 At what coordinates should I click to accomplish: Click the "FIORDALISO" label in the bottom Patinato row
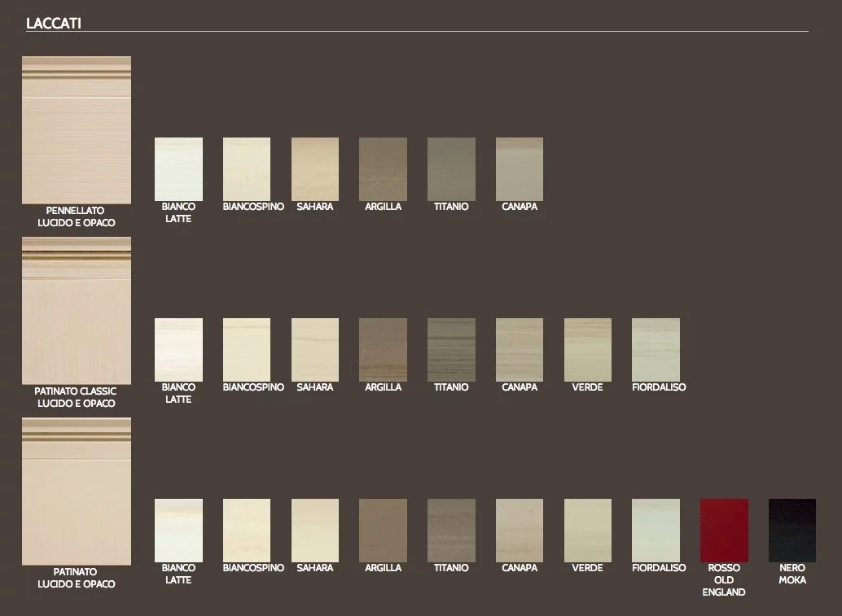pos(659,568)
